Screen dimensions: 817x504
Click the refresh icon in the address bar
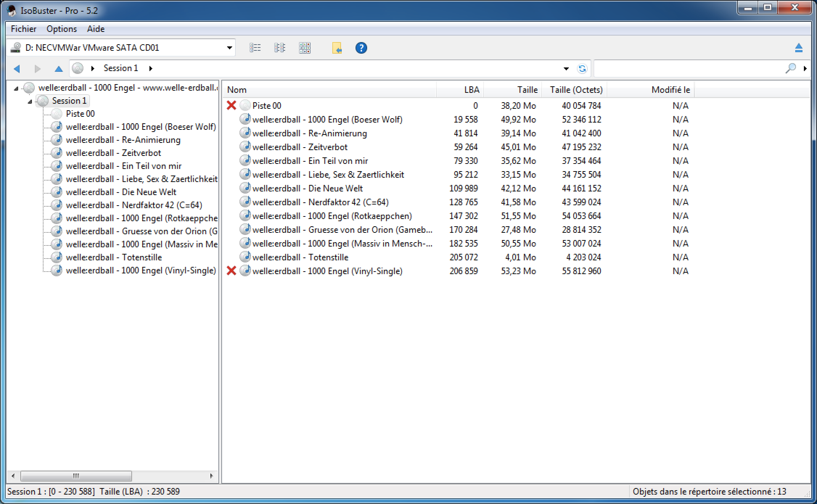pyautogui.click(x=582, y=69)
